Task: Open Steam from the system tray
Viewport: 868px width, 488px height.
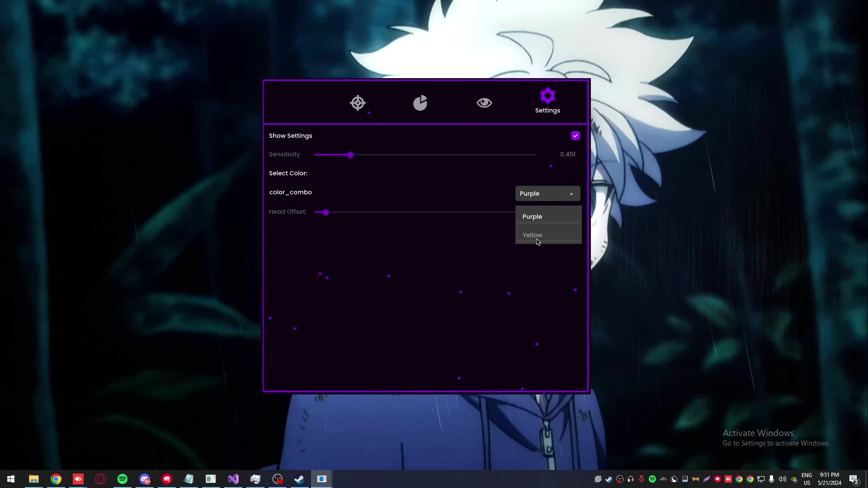Action: tap(609, 479)
